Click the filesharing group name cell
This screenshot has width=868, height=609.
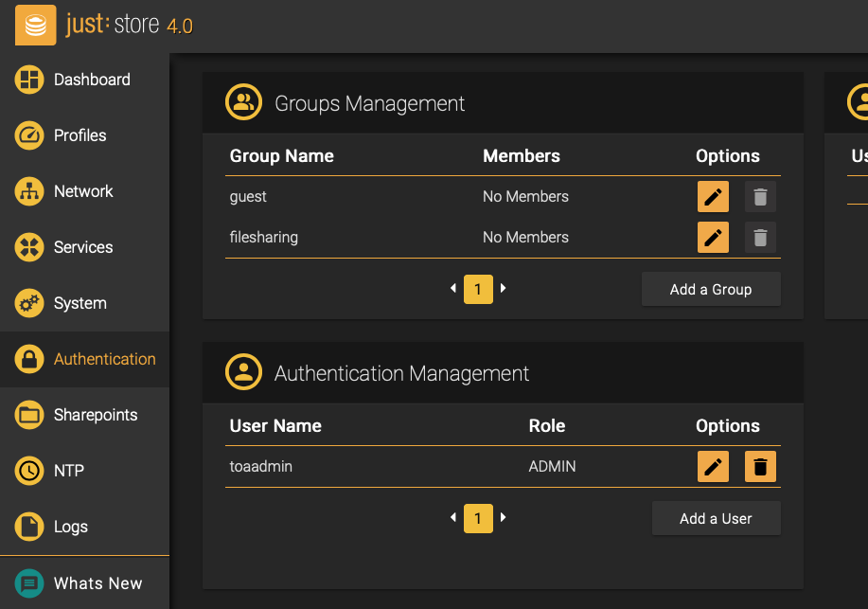(x=263, y=237)
